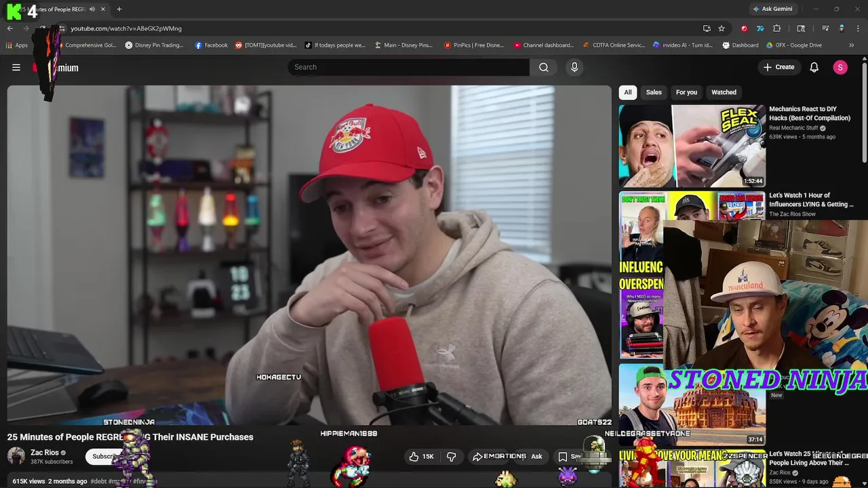The height and width of the screenshot is (488, 868).
Task: Open the blue extension icon in toolbar
Action: coord(760,28)
